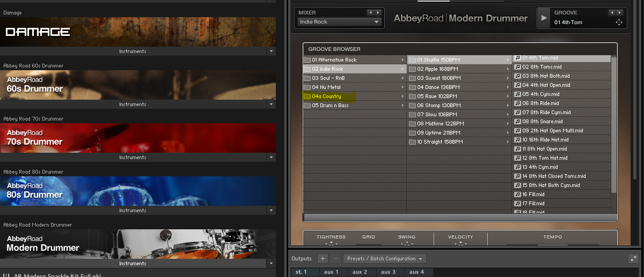
Task: Select the aux 2 output channel
Action: (360, 272)
